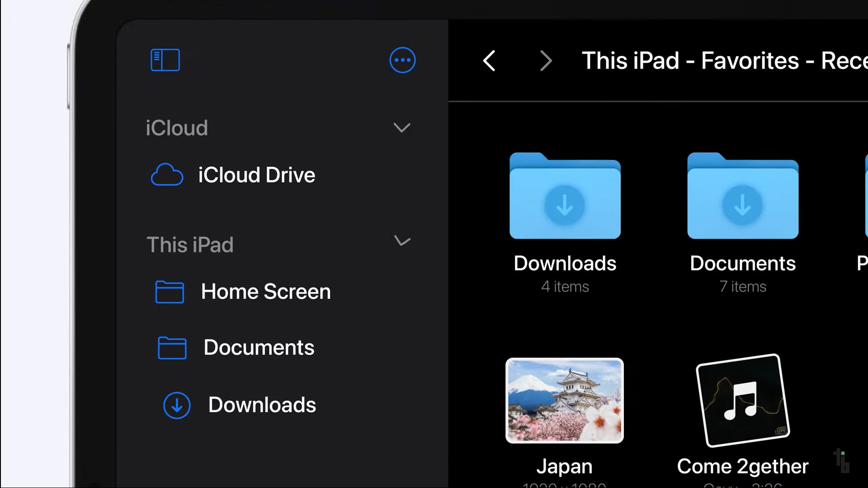Toggle the sidebar panel icon

165,60
